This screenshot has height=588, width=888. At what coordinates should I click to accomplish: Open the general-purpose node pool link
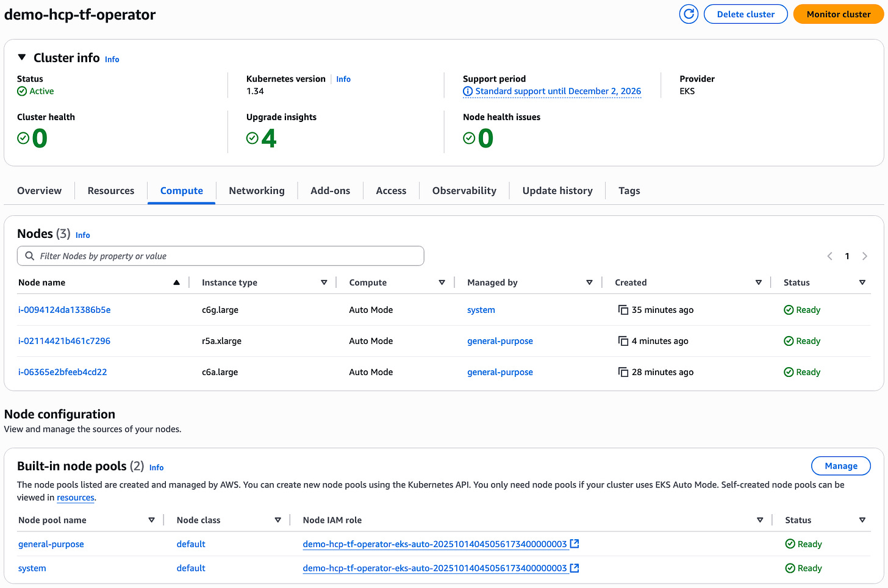pos(51,543)
